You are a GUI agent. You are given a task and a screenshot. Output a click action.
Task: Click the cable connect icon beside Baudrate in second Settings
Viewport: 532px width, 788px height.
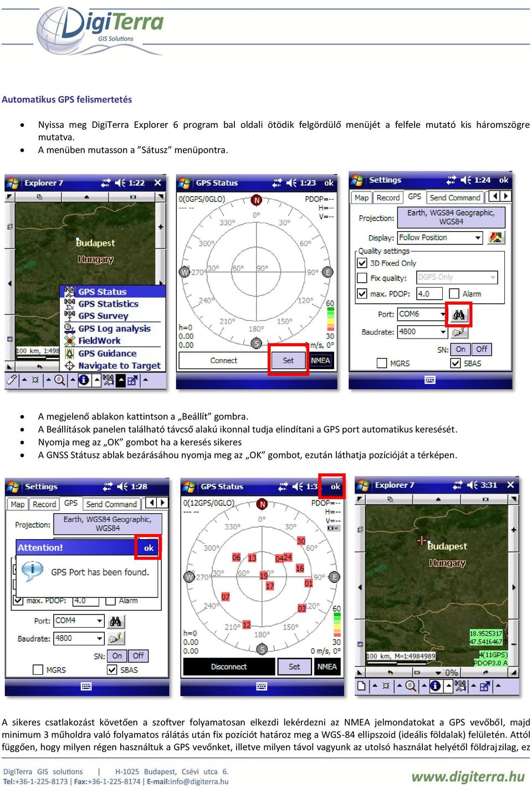(115, 638)
